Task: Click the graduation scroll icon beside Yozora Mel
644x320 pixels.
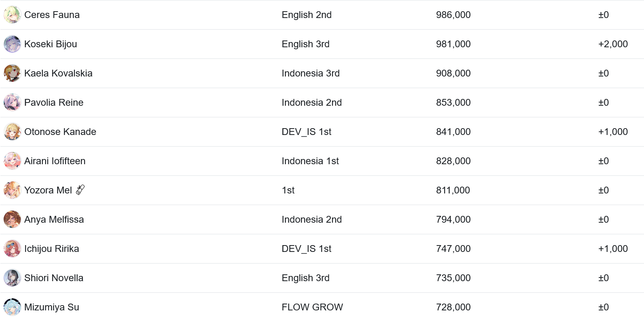Action: coord(80,190)
